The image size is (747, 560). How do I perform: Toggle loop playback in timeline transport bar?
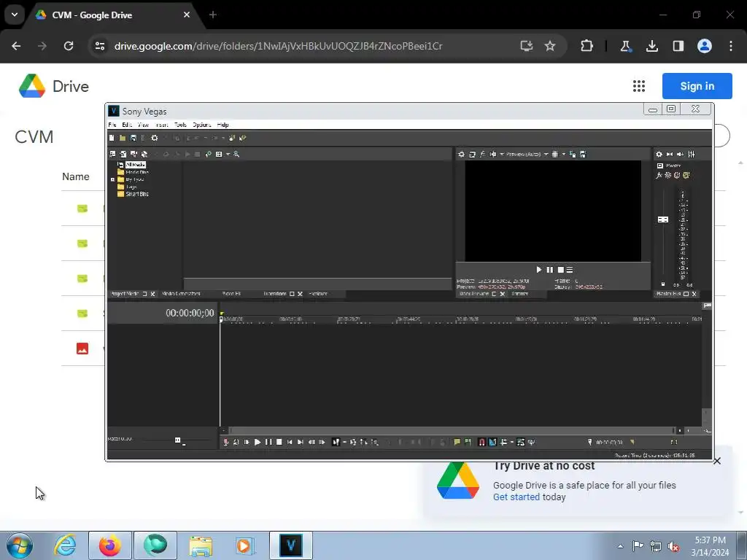click(236, 443)
